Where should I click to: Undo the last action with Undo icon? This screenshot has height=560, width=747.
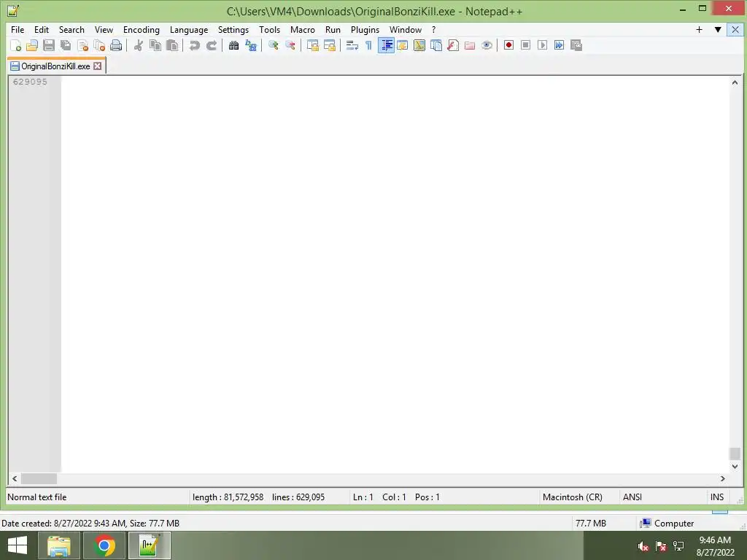[x=194, y=45]
